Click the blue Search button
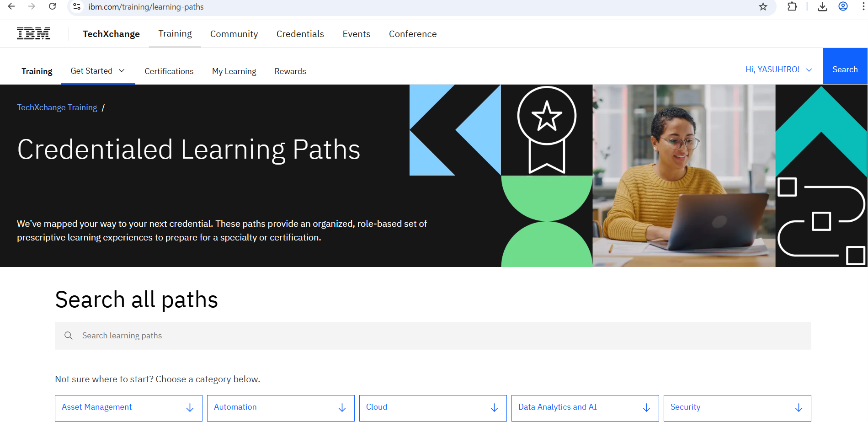The width and height of the screenshot is (868, 422). click(x=845, y=66)
